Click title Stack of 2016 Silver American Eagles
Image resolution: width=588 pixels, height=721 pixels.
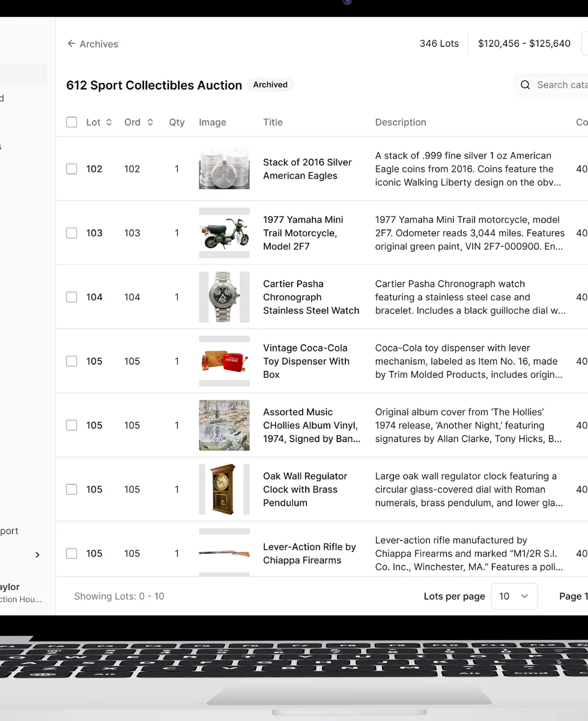pos(308,169)
